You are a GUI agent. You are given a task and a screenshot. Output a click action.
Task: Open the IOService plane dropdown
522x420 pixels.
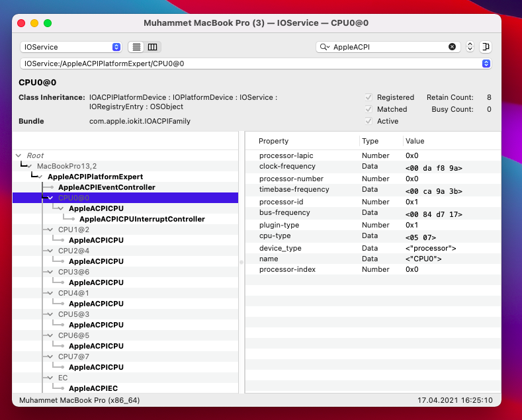click(x=71, y=47)
